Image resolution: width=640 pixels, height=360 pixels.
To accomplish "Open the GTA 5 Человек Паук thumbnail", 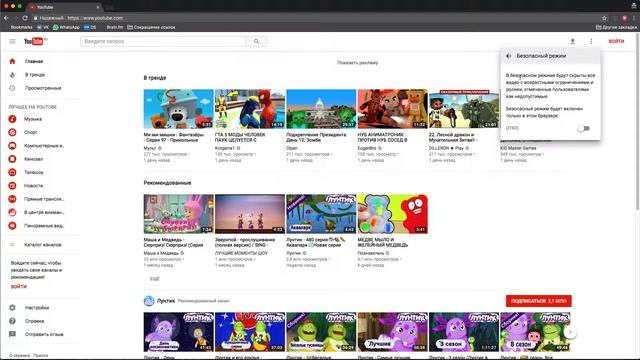I will [x=250, y=109].
